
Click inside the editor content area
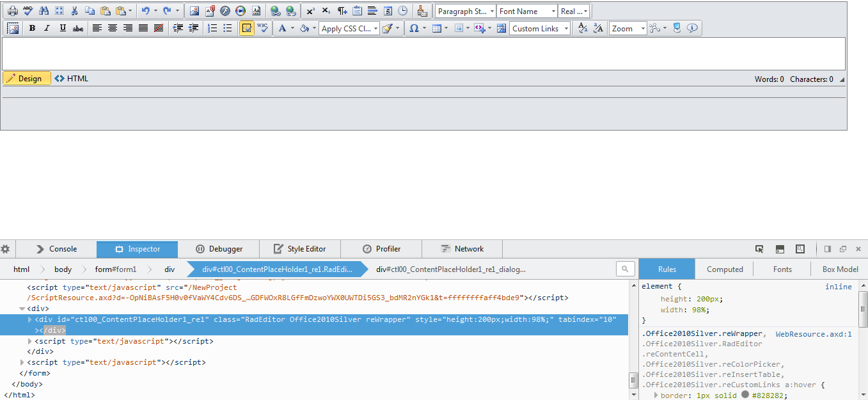coord(423,54)
